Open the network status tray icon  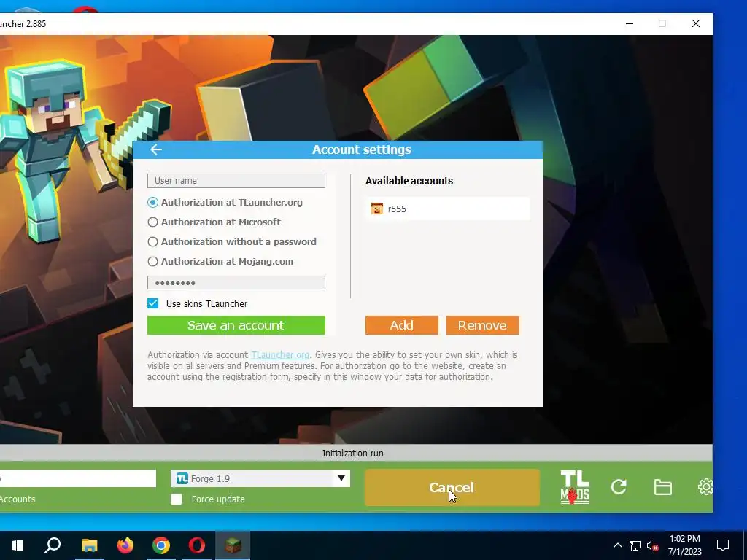coord(635,545)
